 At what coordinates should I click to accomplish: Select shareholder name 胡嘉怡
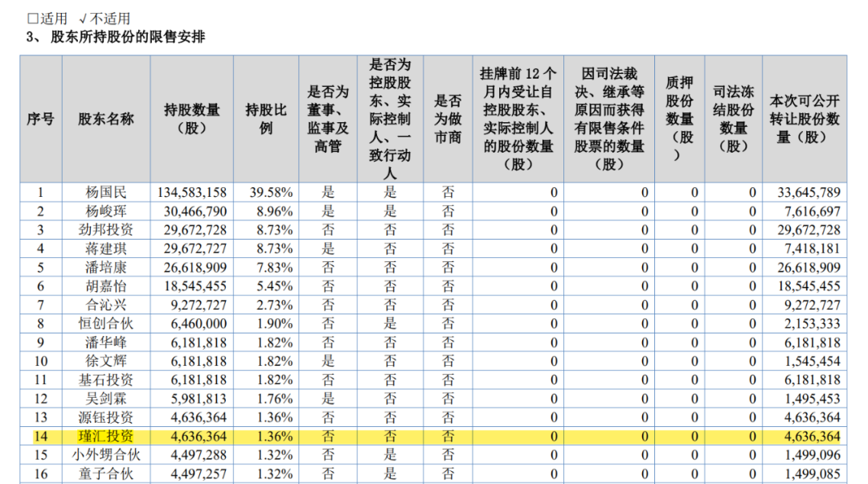[106, 286]
